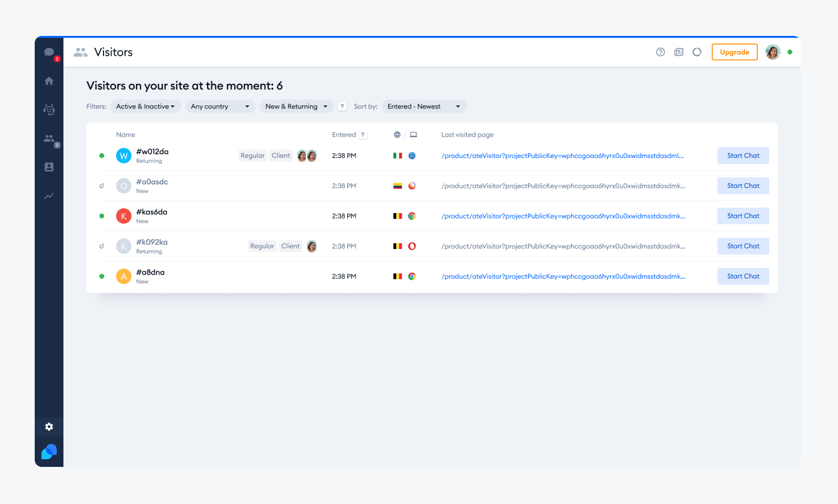Click the help badge next to filters
This screenshot has width=838, height=504.
[x=342, y=107]
